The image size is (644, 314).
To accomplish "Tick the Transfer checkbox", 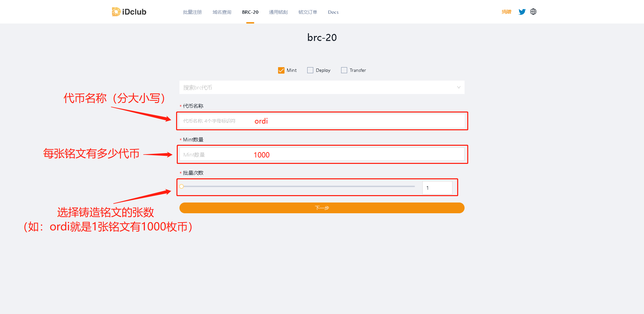I will click(x=344, y=70).
